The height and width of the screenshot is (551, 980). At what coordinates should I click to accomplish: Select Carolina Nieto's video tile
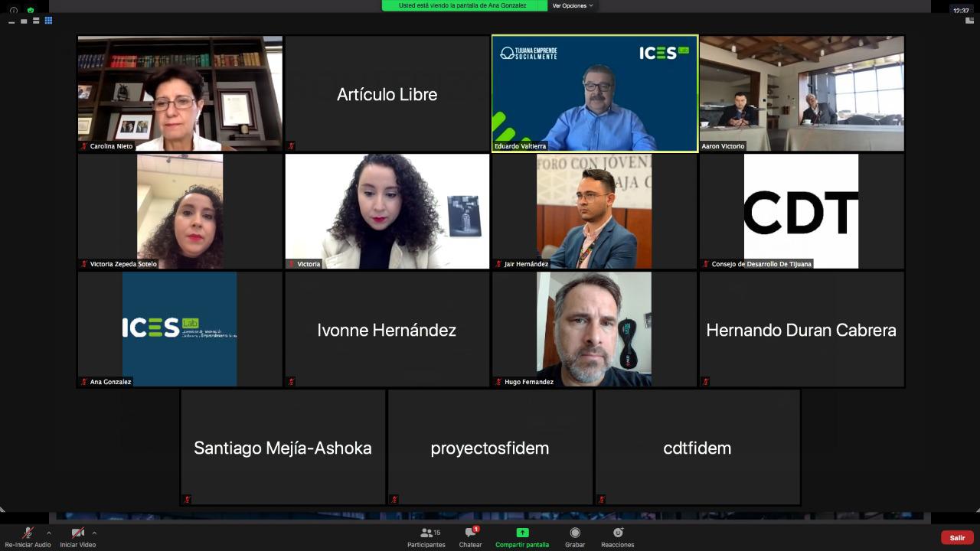tap(180, 93)
